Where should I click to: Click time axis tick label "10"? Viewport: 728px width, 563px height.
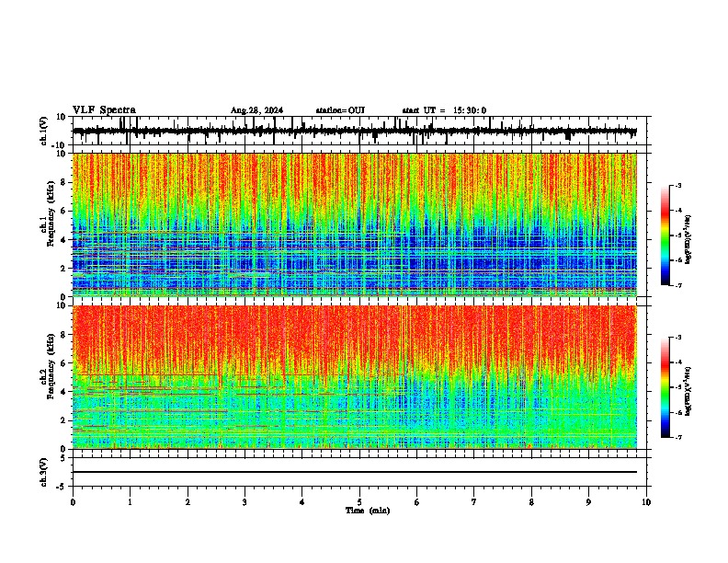646,502
